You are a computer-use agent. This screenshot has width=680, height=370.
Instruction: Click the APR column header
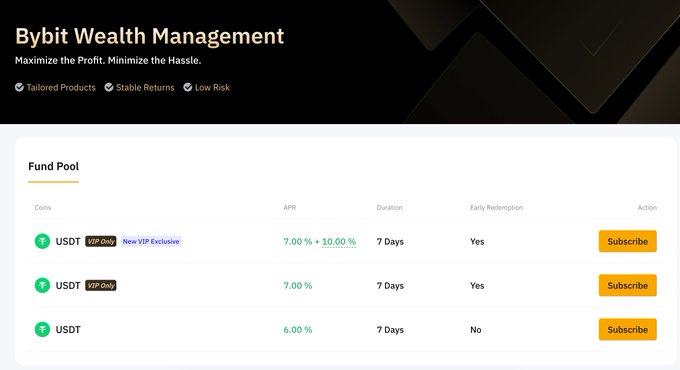290,208
